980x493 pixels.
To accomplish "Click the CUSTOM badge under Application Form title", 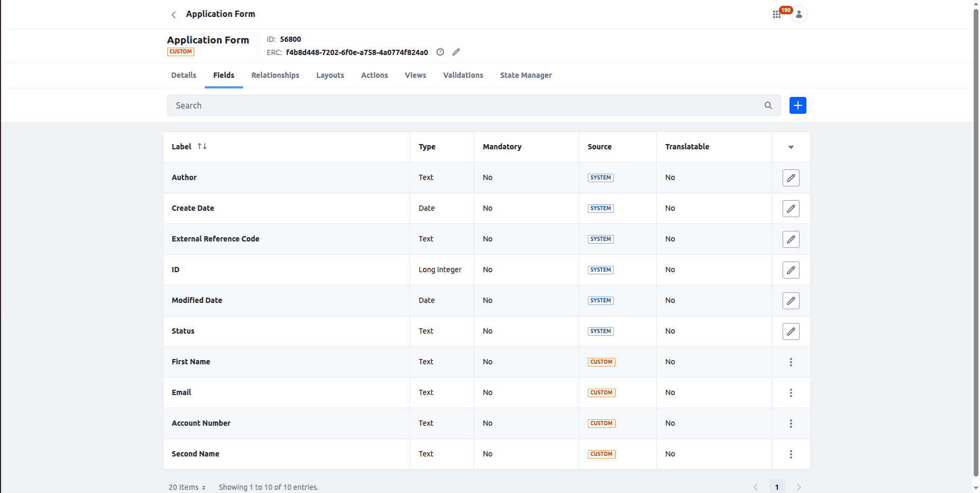I will coord(181,52).
